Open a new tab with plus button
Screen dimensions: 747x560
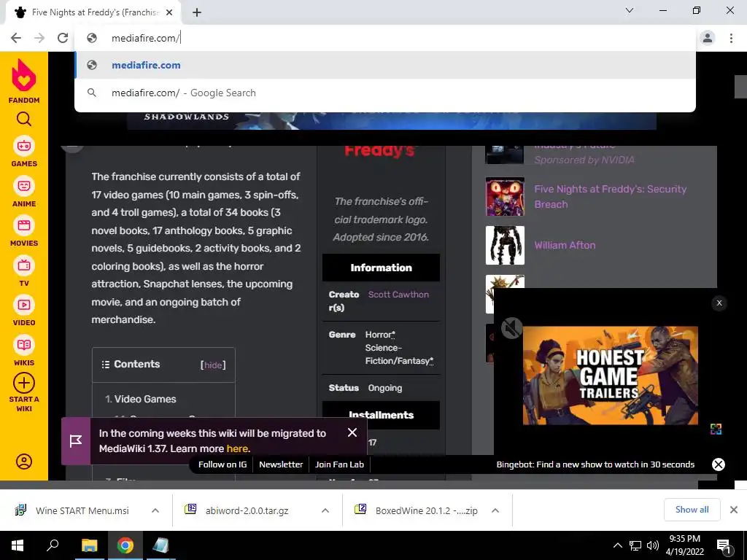[x=197, y=12]
